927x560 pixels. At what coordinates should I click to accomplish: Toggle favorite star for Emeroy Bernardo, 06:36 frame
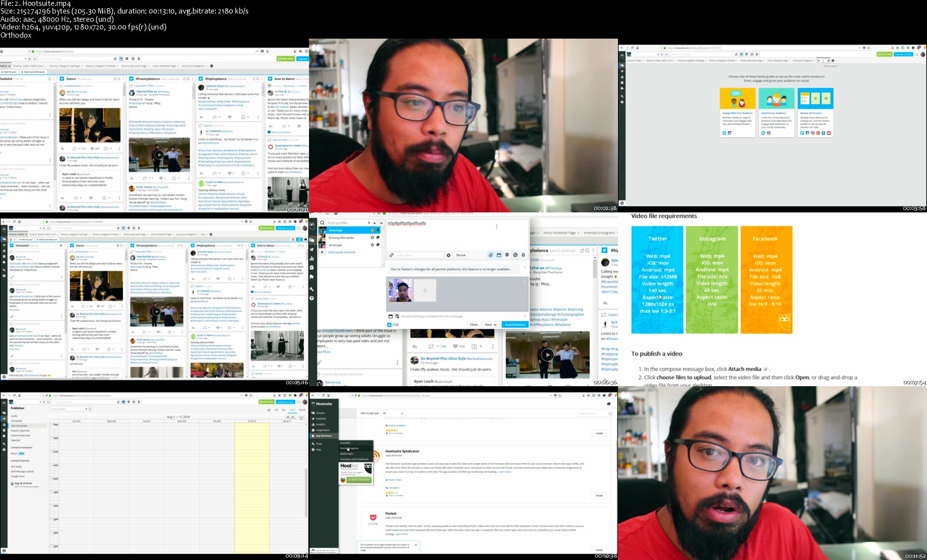pyautogui.click(x=372, y=238)
